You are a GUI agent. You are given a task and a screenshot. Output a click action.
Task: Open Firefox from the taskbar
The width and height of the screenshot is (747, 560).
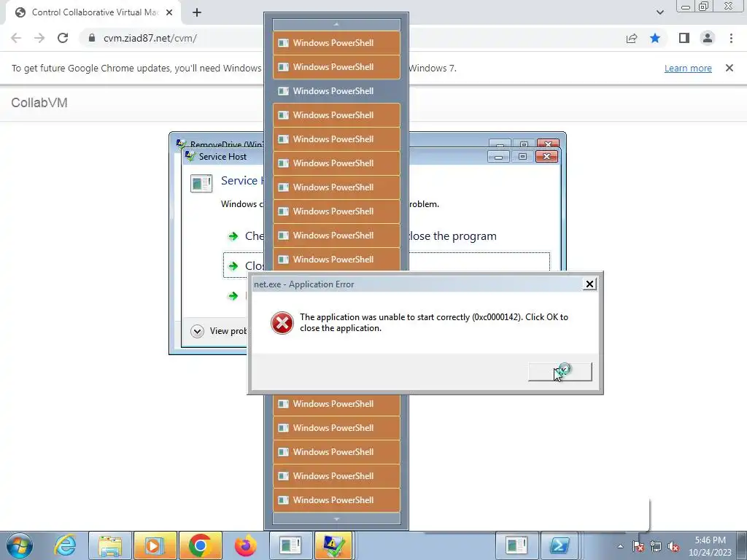pos(245,545)
